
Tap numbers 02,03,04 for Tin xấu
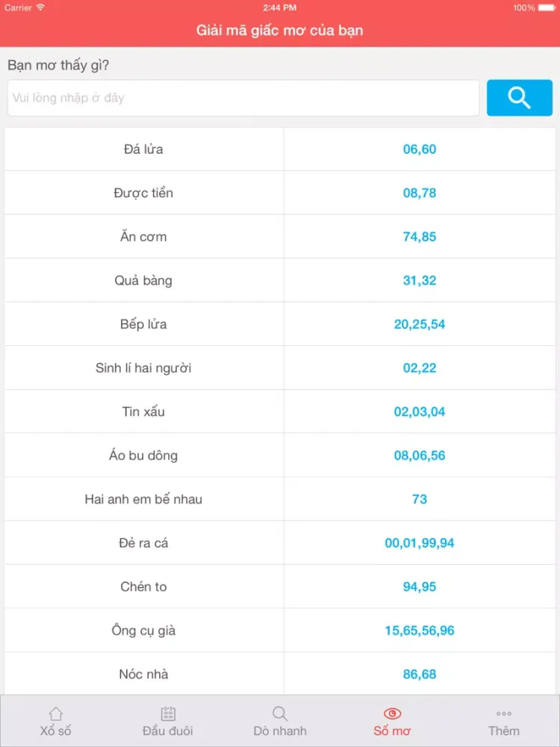[420, 412]
